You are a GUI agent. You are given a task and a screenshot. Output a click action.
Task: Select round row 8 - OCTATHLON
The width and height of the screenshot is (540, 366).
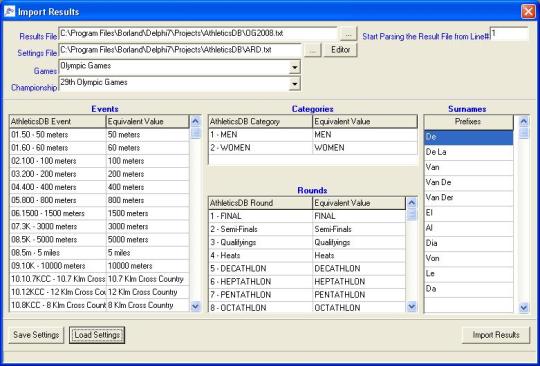point(307,307)
